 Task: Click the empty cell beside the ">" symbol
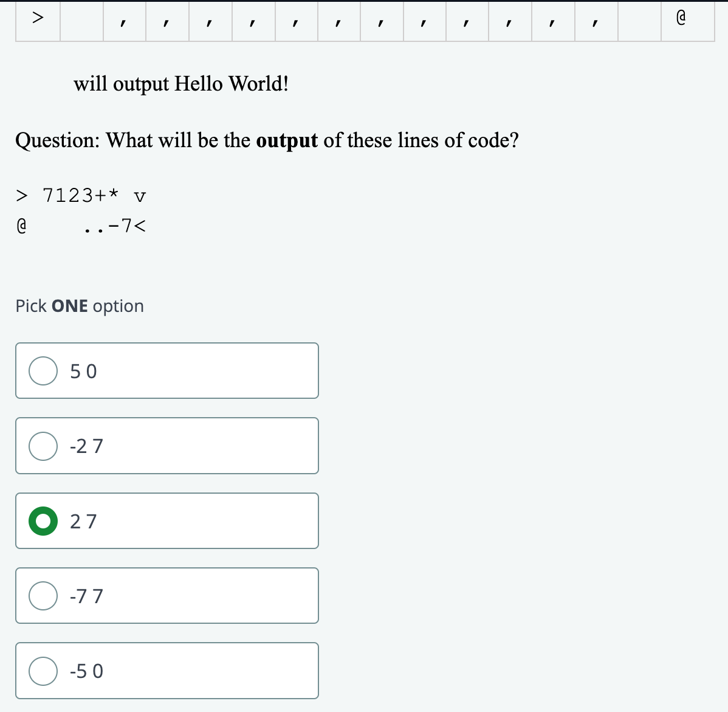tap(81, 20)
